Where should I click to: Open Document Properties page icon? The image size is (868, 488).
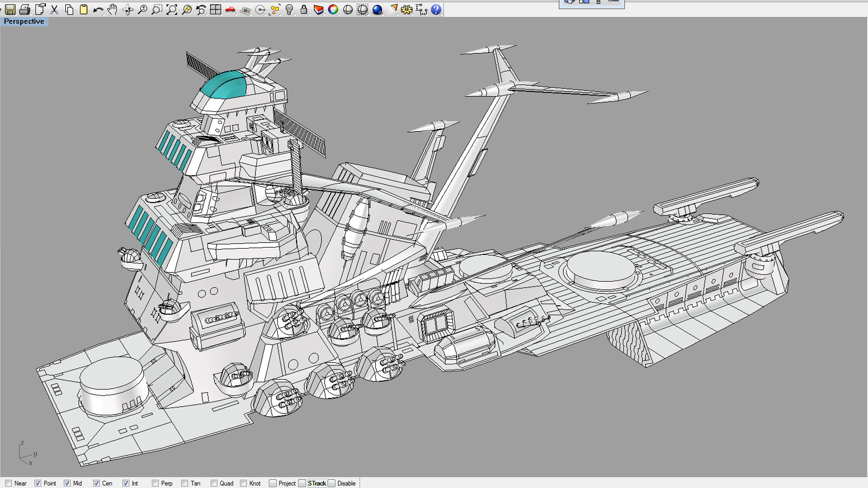coord(40,9)
